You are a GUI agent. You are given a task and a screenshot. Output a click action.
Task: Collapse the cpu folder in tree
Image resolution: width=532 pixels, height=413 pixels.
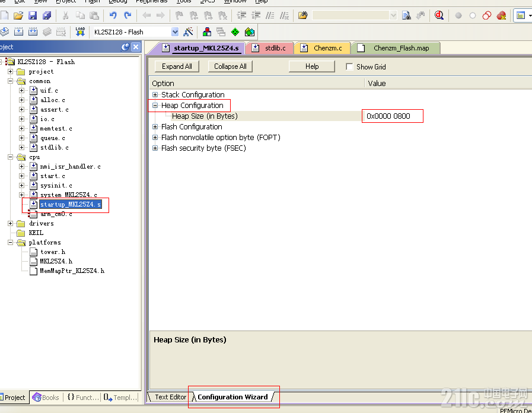(x=10, y=157)
